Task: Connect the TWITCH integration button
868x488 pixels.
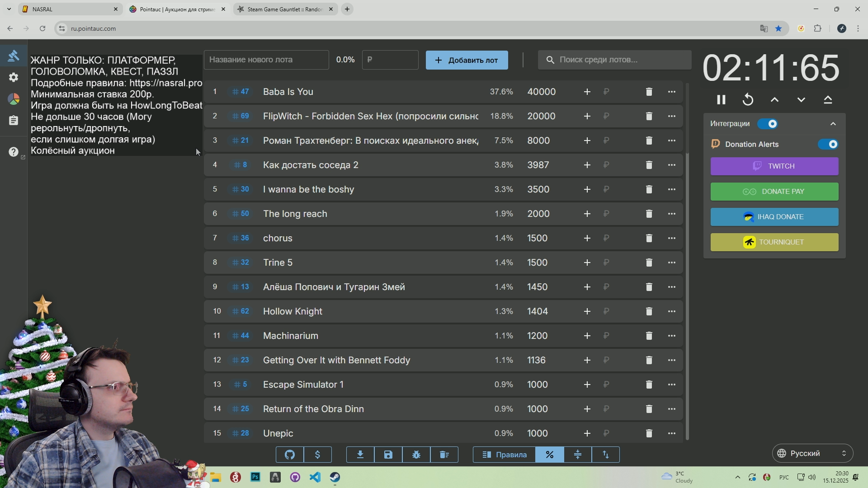Action: 774,166
